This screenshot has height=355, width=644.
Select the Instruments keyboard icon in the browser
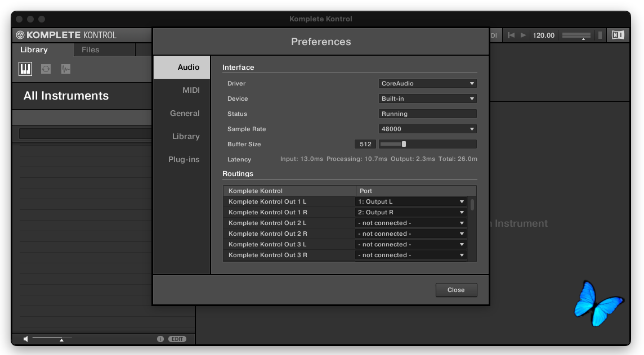coord(25,69)
